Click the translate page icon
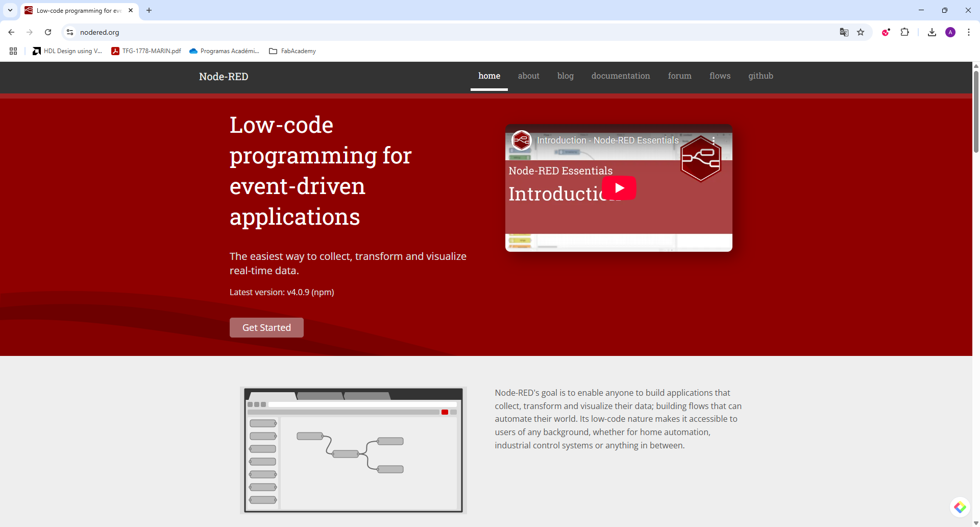The width and height of the screenshot is (980, 527). point(844,32)
